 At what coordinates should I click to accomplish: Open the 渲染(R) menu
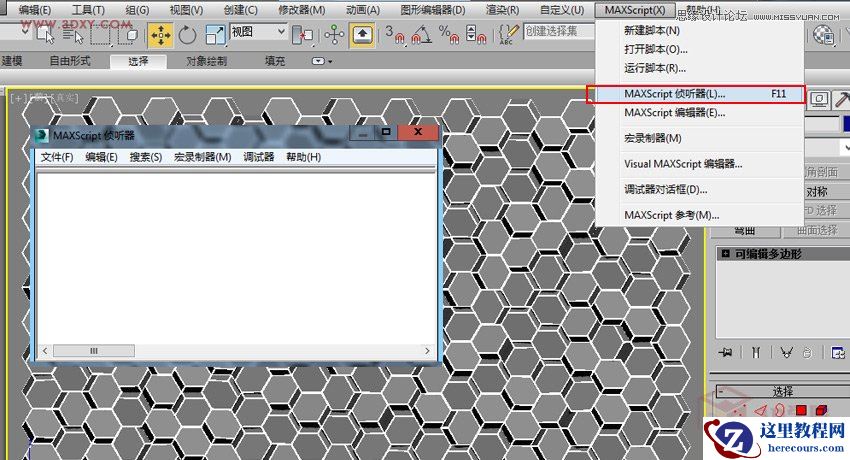(503, 10)
